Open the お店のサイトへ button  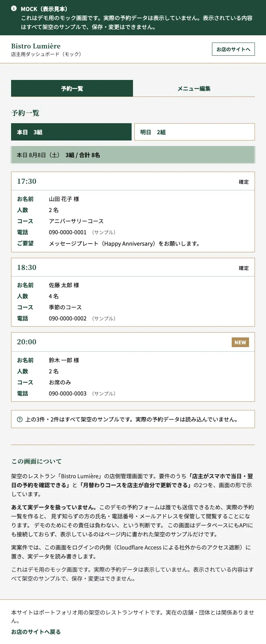(233, 49)
